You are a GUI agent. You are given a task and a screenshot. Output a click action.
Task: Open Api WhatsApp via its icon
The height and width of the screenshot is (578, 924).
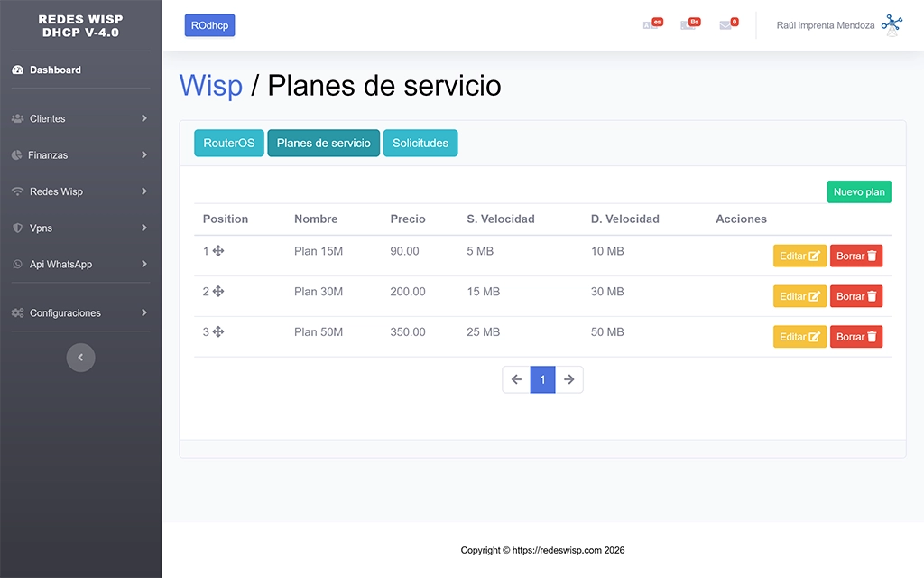tap(16, 264)
